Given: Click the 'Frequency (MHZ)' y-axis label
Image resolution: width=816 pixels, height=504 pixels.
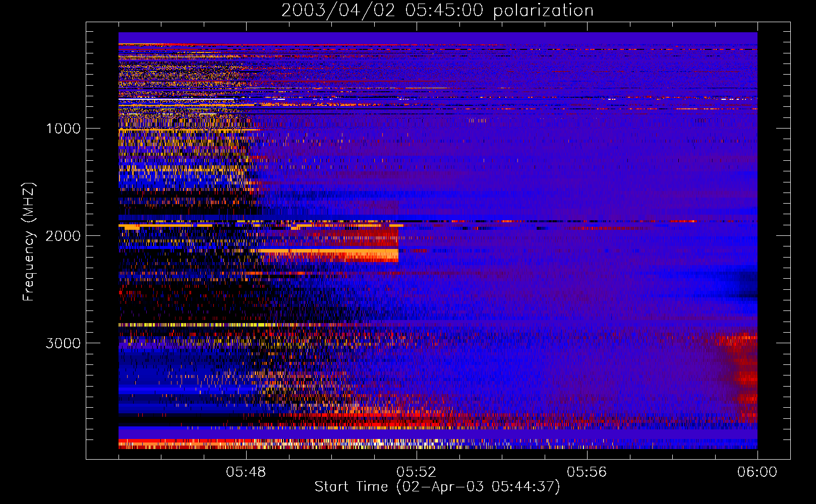Looking at the screenshot, I should click(x=29, y=242).
